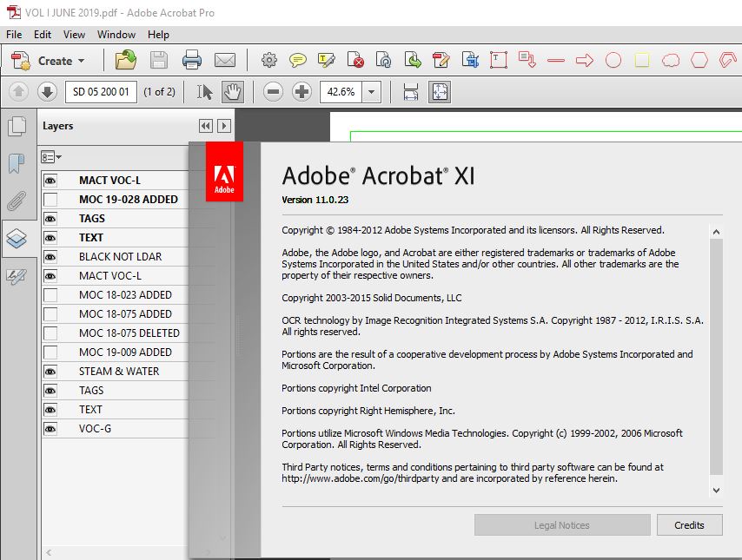Viewport: 742px width, 560px height.
Task: Select the STEAM & WATER layer name
Action: (x=119, y=372)
